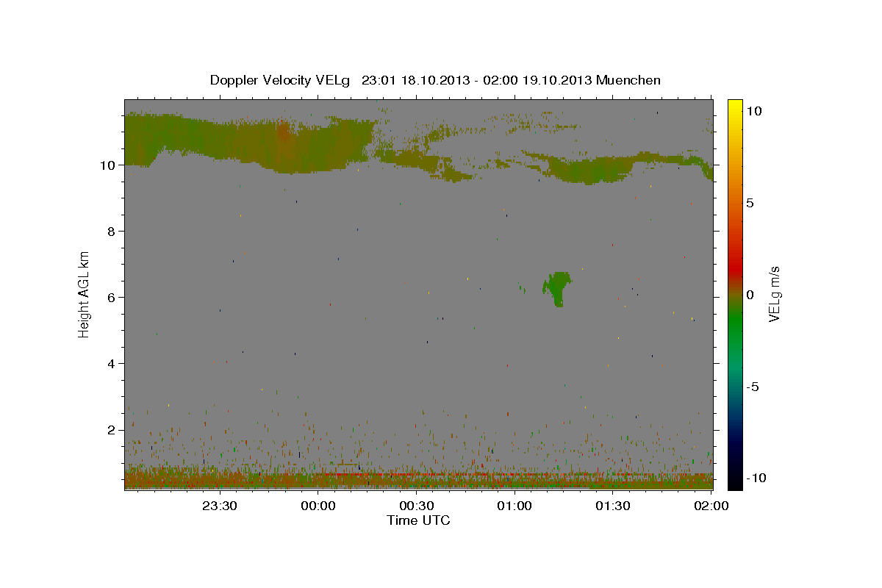Click the height tick label '8'
Image resolution: width=882 pixels, height=588 pixels.
point(112,232)
